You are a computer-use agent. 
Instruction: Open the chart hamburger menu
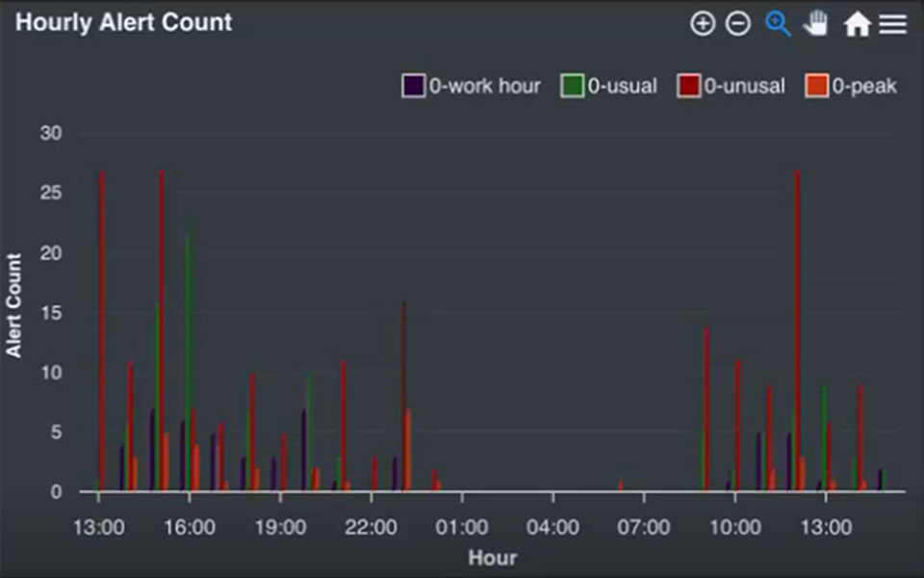pyautogui.click(x=893, y=24)
